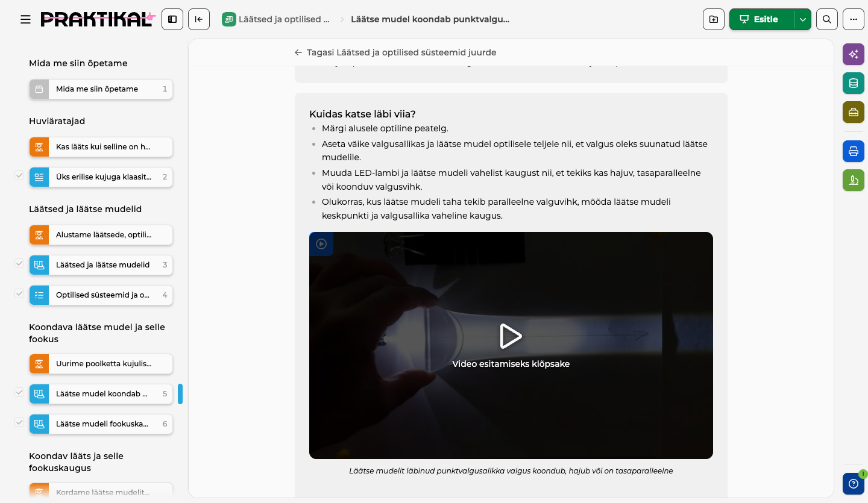This screenshot has height=503, width=868.
Task: Collapse navigation with the arrow-to-bar icon
Action: tap(199, 19)
